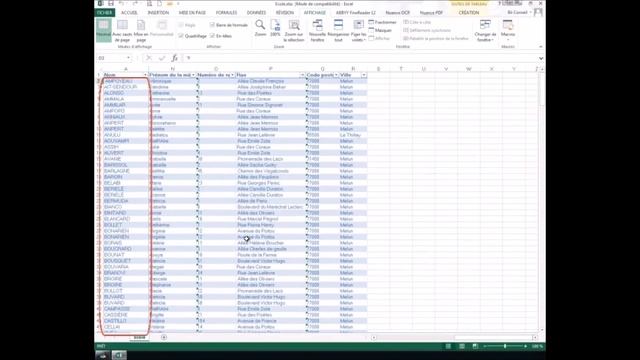Image resolution: width=640 pixels, height=360 pixels.
Task: Click the zoom slider handle in status bar
Action: click(505, 346)
